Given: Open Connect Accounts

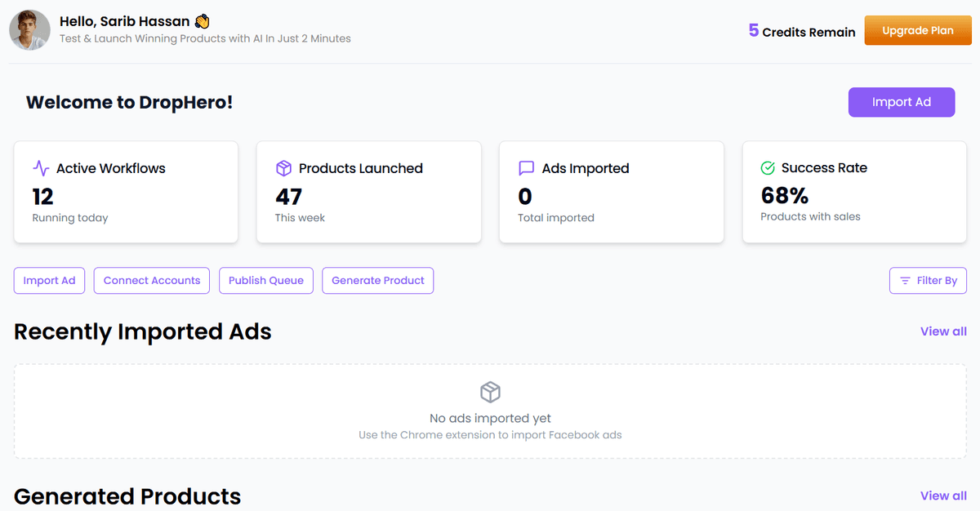Looking at the screenshot, I should [152, 281].
